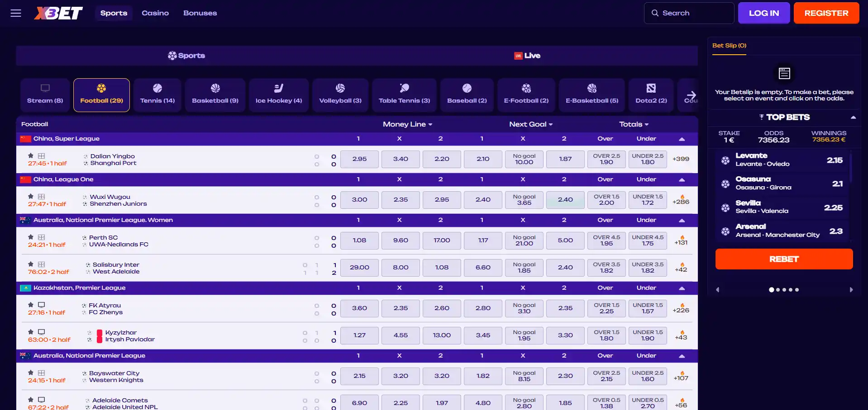Favorite the Perth SC match star

click(31, 237)
